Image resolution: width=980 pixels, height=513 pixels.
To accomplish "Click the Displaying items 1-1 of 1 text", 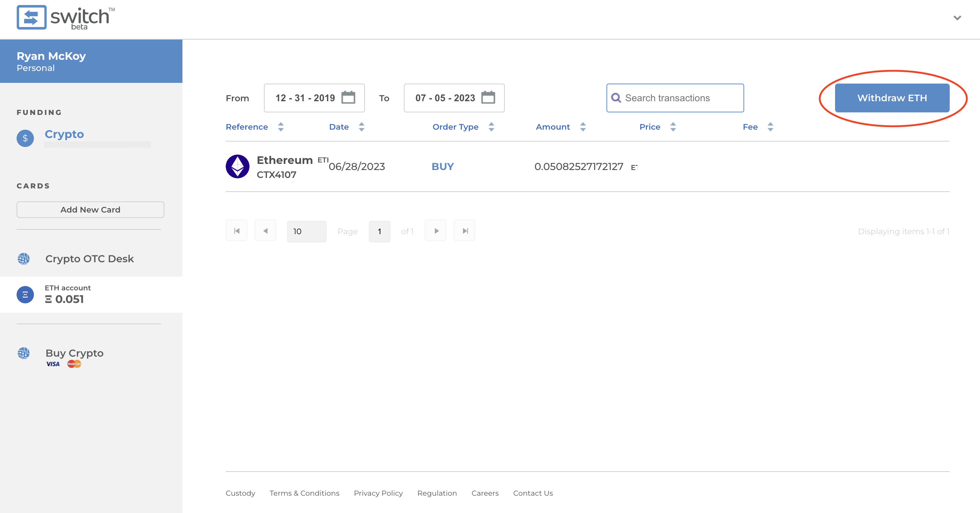I will [904, 231].
